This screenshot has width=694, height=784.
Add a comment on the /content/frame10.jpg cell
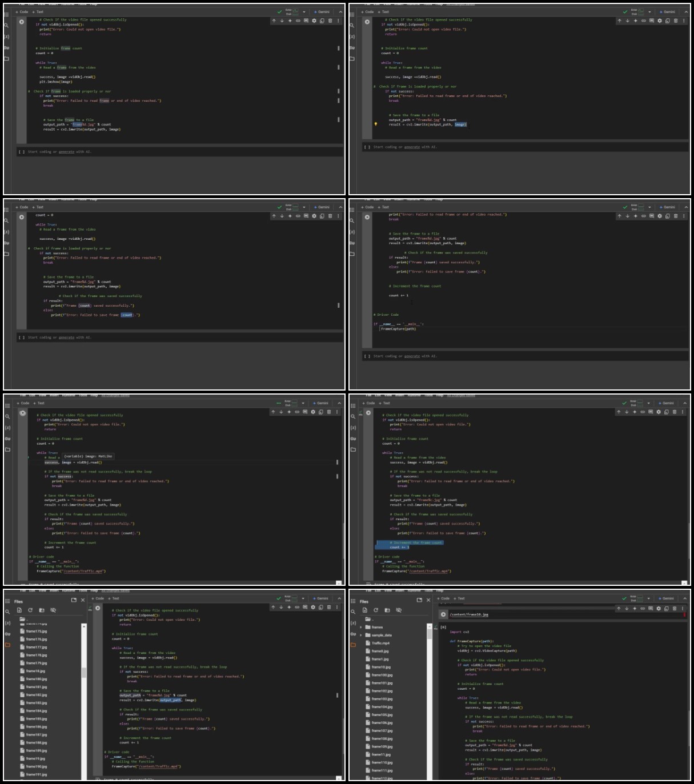coord(651,608)
